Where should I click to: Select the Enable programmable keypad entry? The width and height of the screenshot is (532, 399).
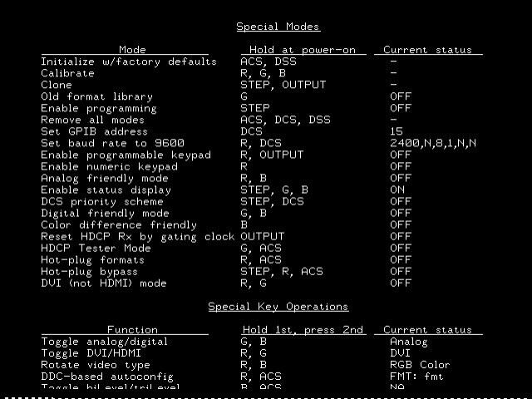(x=126, y=155)
